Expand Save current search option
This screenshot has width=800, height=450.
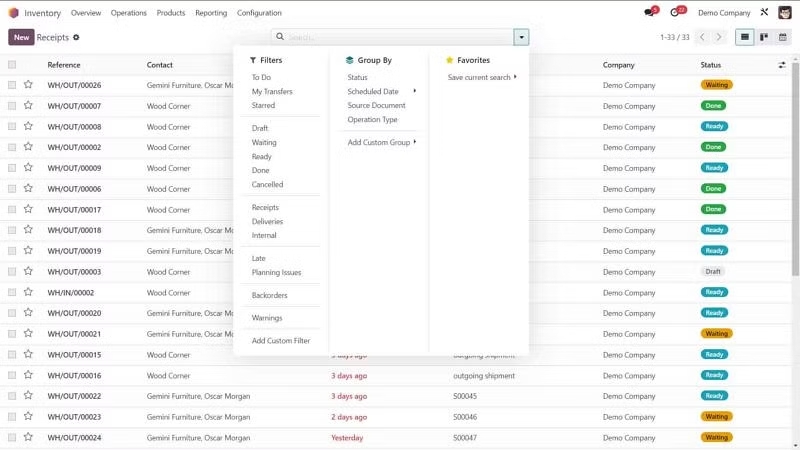coord(481,77)
